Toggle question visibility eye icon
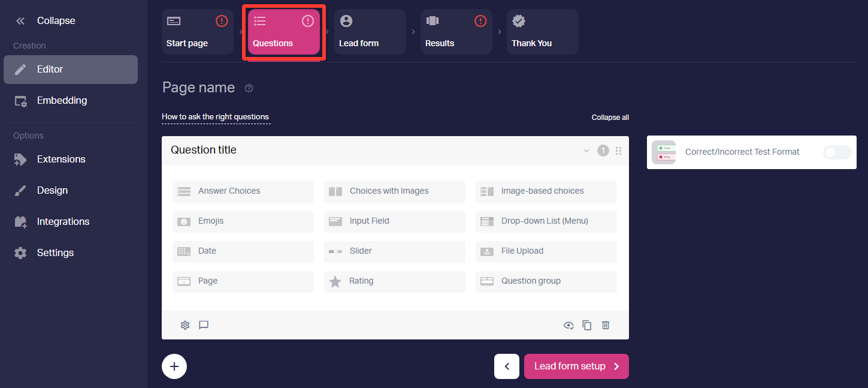The width and height of the screenshot is (868, 388). (568, 325)
